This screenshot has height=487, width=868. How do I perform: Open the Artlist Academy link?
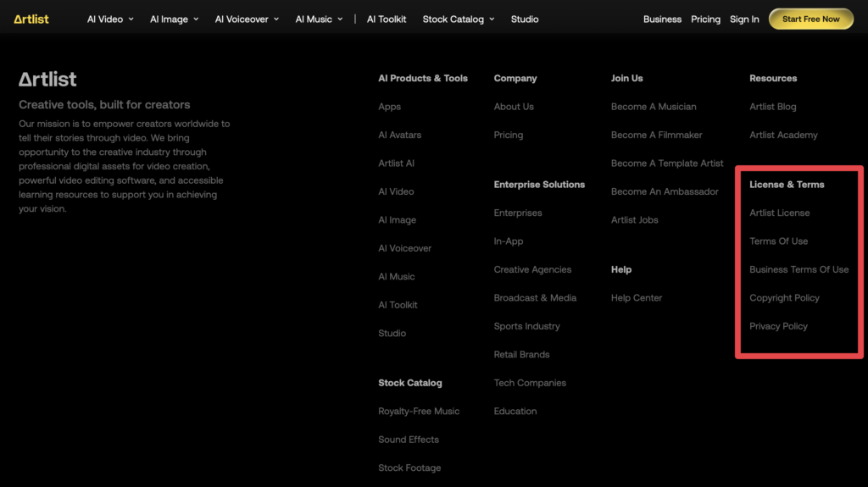(783, 135)
